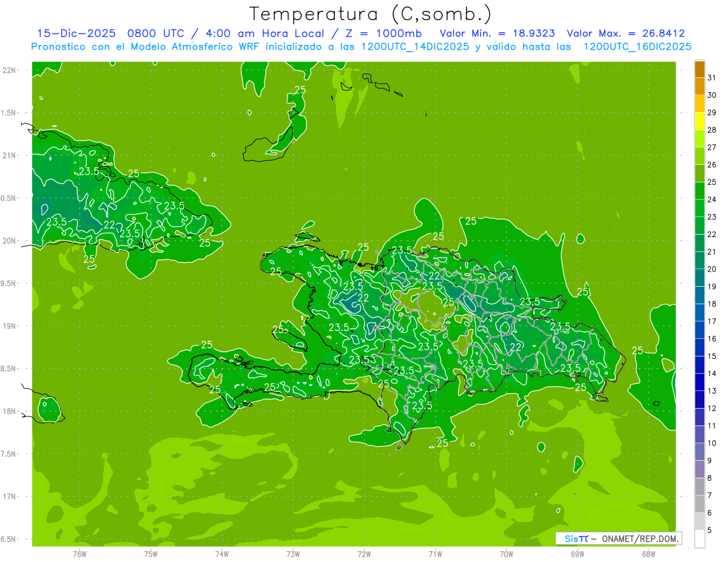This screenshot has height=562, width=728.
Task: Click the "73W" longitude axis label
Action: [x=293, y=554]
